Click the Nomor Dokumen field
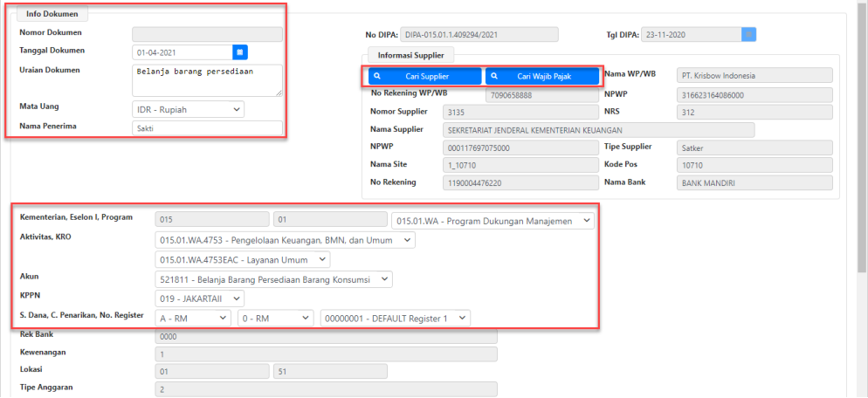Screen dimensions: 868x398 pos(207,34)
